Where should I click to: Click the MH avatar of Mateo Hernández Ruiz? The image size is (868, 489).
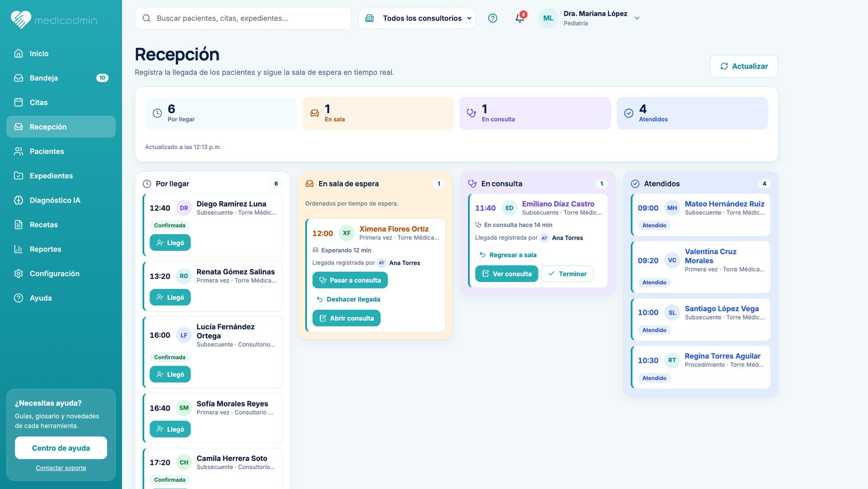(x=672, y=208)
